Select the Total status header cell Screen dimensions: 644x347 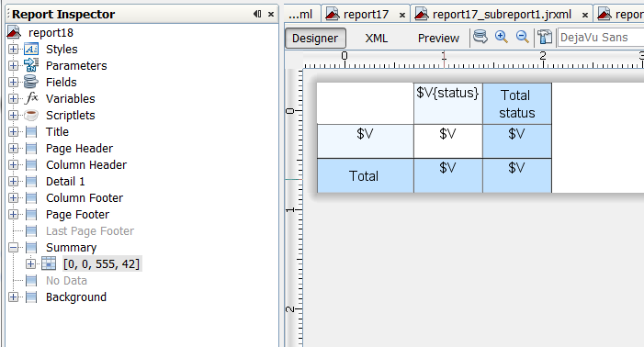pos(517,104)
